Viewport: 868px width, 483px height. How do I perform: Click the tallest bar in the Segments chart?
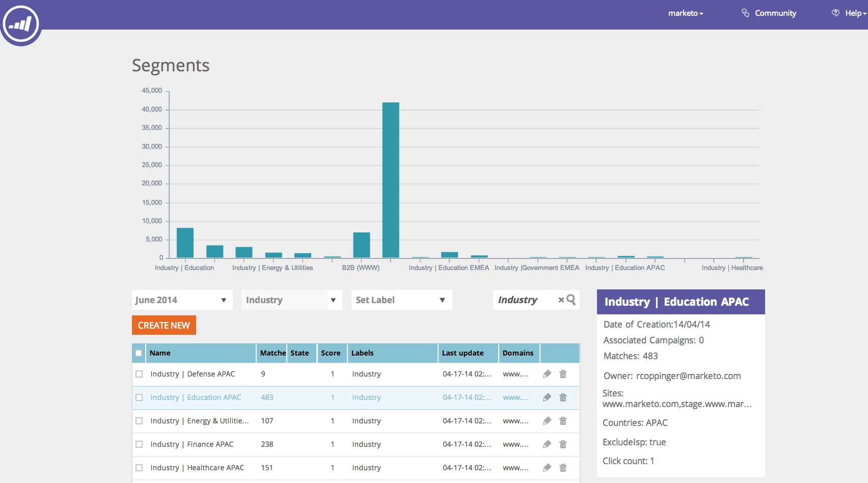tap(391, 180)
